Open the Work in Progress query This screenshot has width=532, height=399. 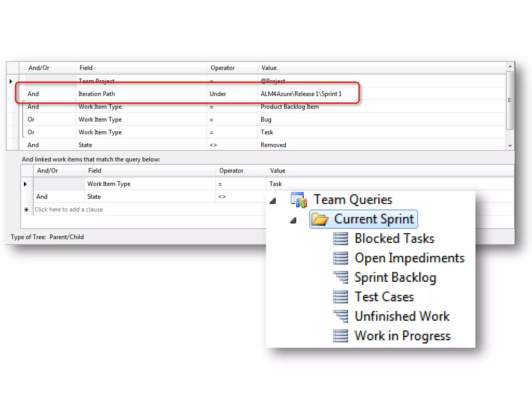(x=402, y=336)
